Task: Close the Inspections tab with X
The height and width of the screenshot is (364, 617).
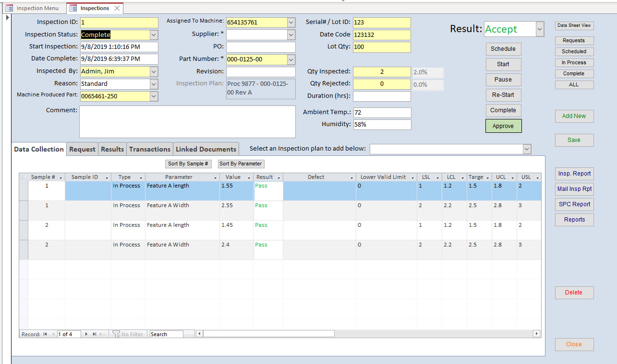Action: pos(117,8)
